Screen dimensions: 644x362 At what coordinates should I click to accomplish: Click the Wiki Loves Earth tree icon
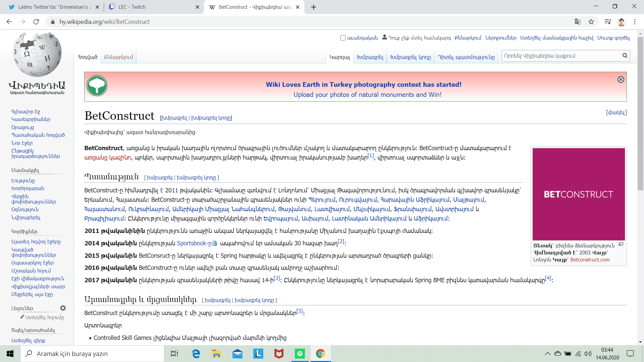coord(97,86)
